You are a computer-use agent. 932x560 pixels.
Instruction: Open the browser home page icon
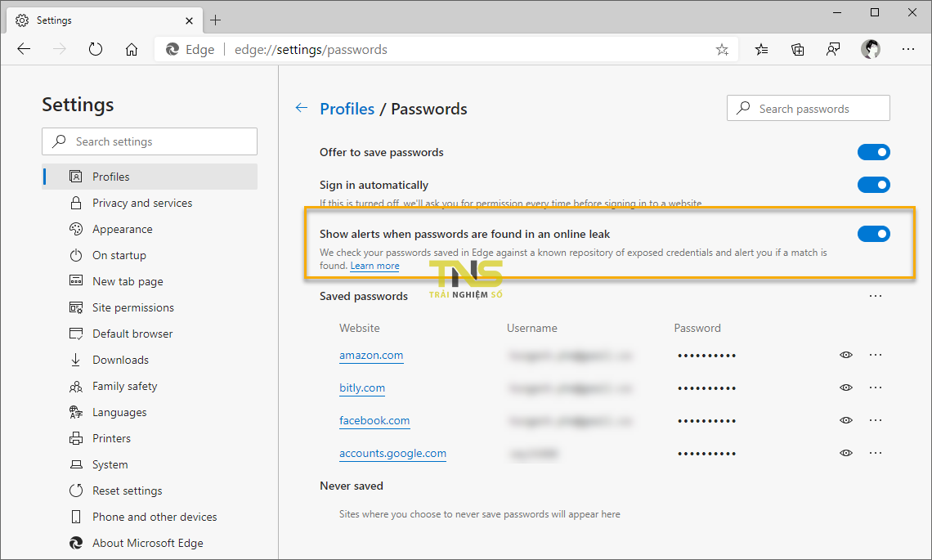point(132,49)
